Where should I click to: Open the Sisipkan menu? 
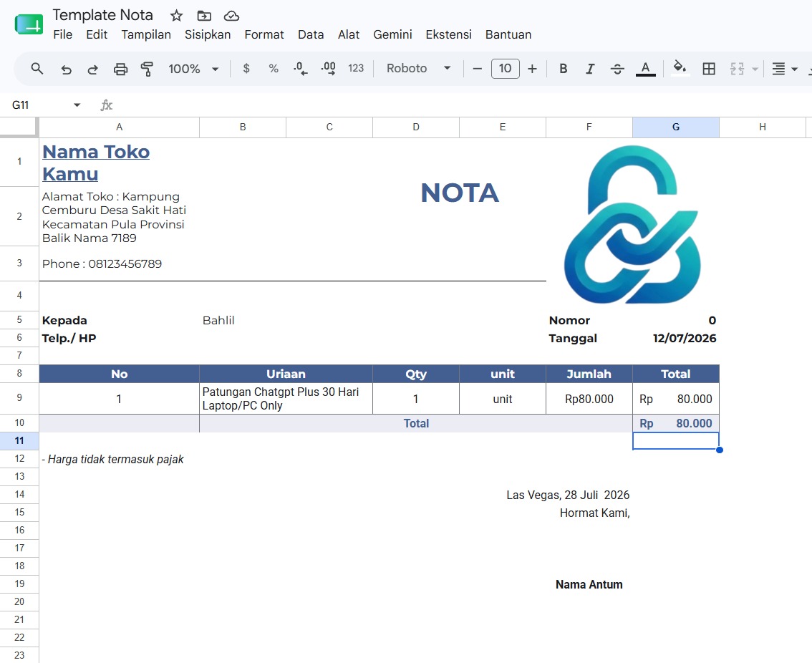point(208,34)
